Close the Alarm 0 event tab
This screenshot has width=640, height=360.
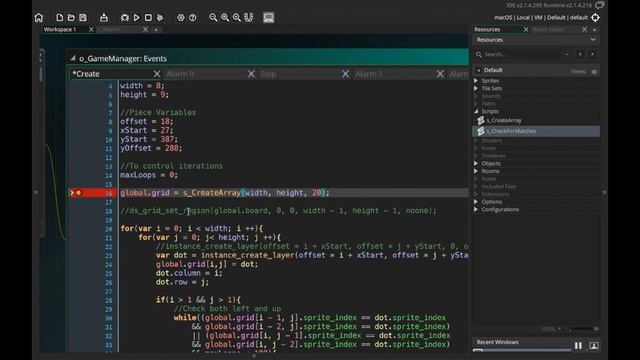pos(251,74)
